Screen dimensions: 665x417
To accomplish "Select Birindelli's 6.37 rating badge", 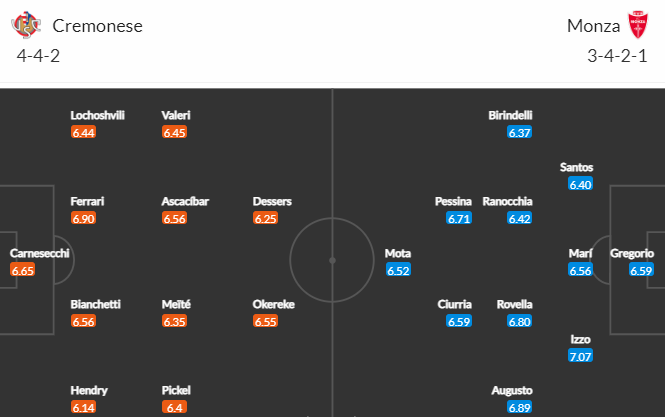I will [x=520, y=132].
